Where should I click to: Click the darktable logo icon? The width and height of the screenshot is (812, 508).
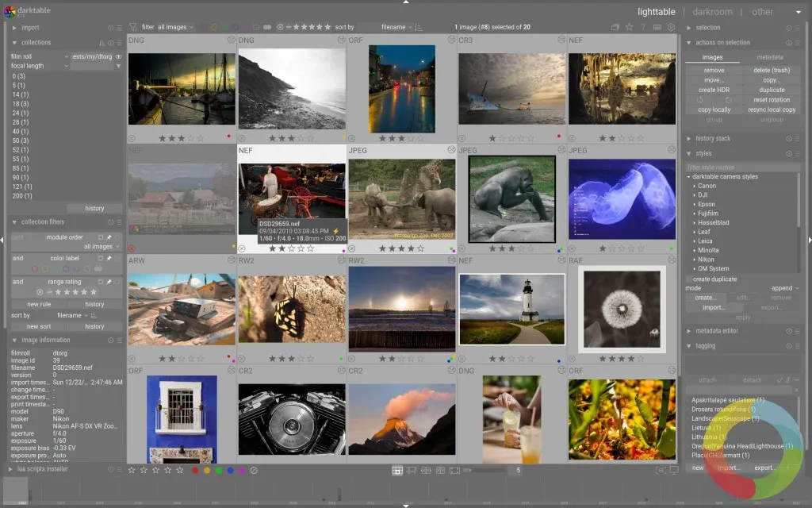(x=10, y=11)
